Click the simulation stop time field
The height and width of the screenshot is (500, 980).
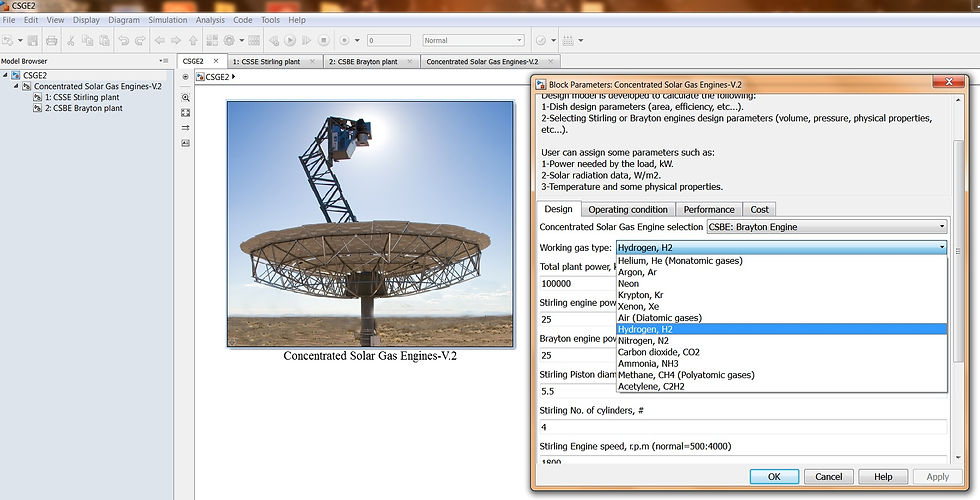coord(389,41)
